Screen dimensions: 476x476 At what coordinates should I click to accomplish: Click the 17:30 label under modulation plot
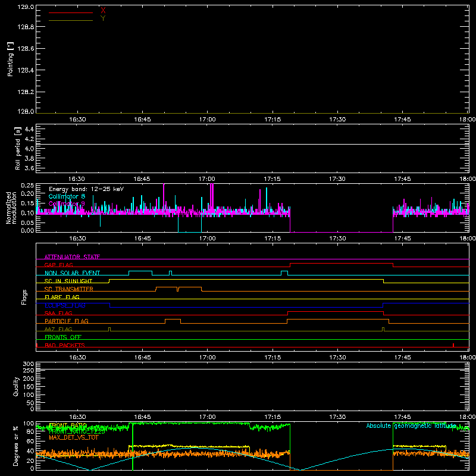(337, 239)
